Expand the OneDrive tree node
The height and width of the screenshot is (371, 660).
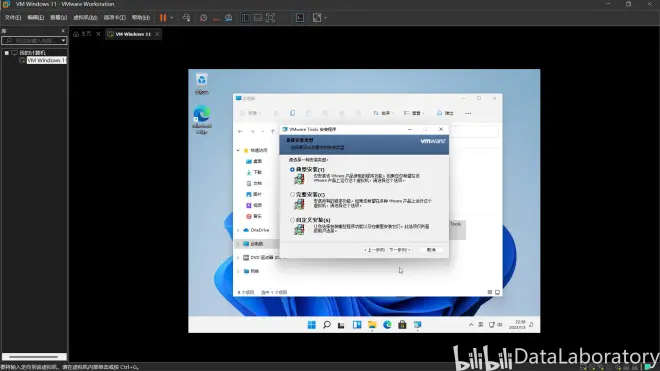tap(238, 230)
